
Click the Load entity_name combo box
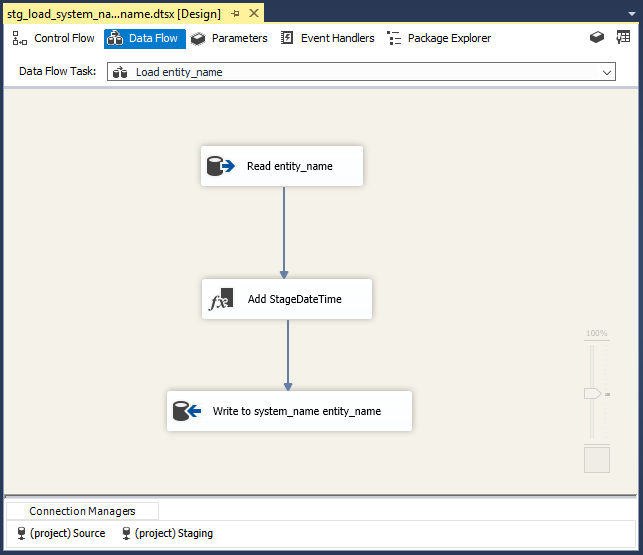[x=361, y=72]
